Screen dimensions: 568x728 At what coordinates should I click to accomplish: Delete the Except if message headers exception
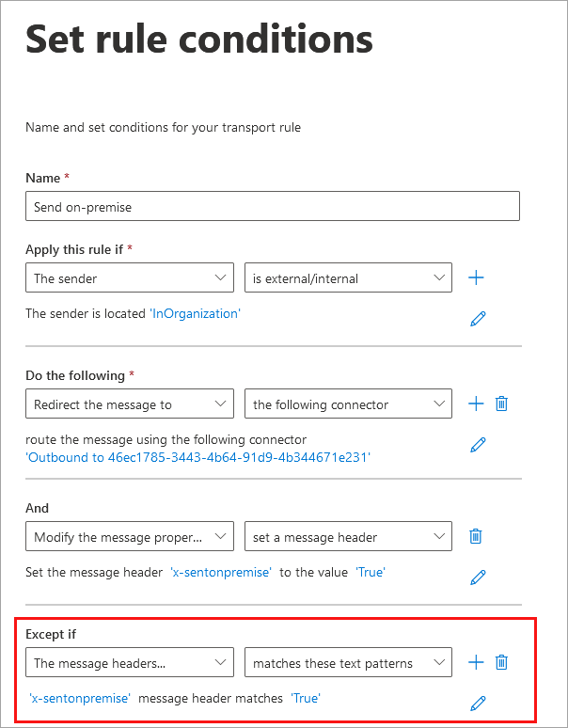coord(502,662)
